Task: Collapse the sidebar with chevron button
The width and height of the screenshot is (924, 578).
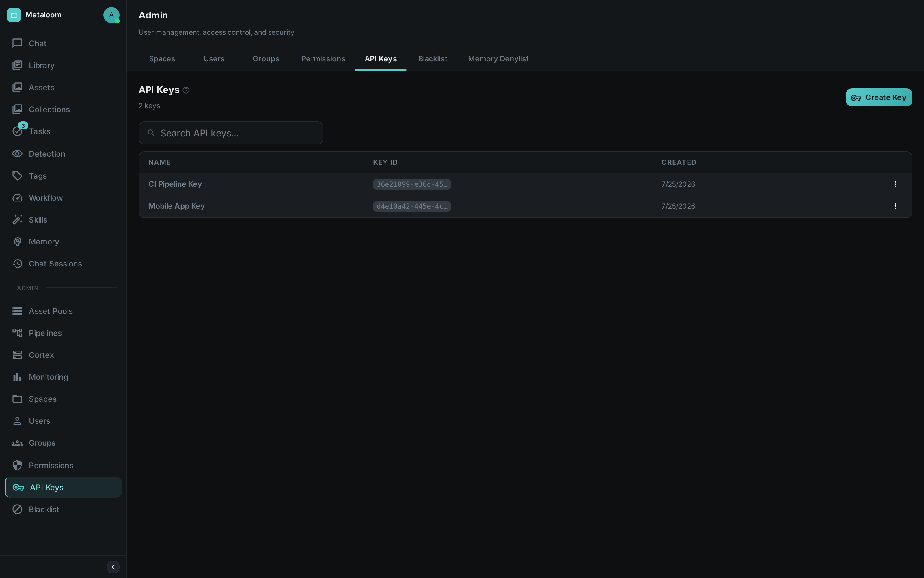Action: pyautogui.click(x=113, y=567)
